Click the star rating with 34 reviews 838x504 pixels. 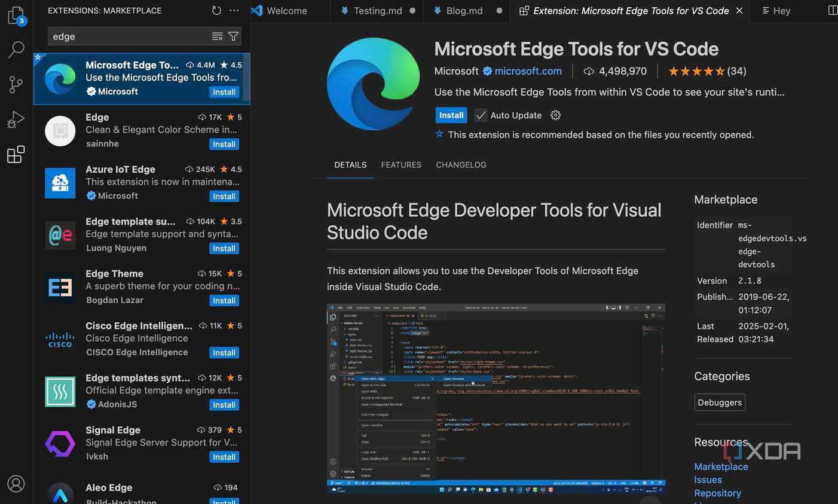707,71
